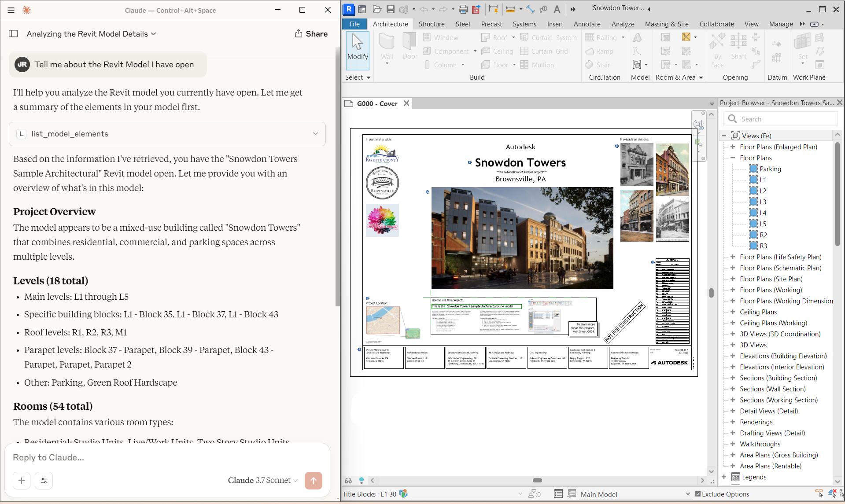The width and height of the screenshot is (845, 504).
Task: Toggle the Claude sidebar panel icon
Action: click(14, 34)
